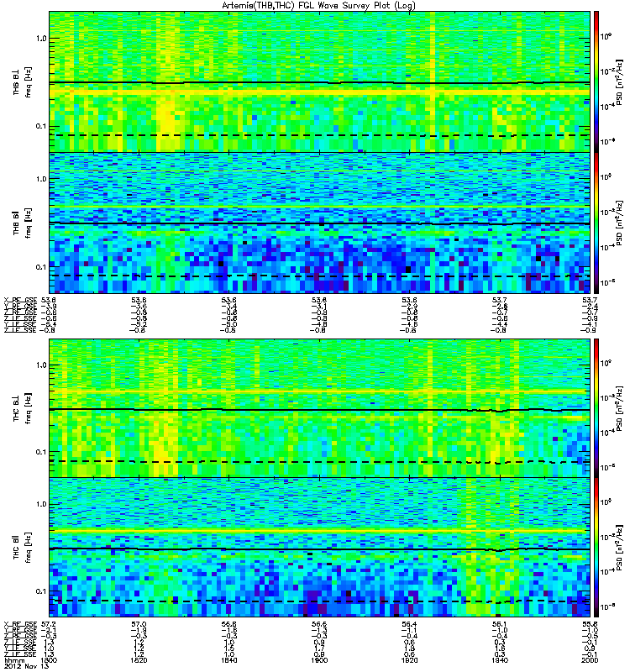Click the color bar beside the THB B-parallel panel

(596, 223)
